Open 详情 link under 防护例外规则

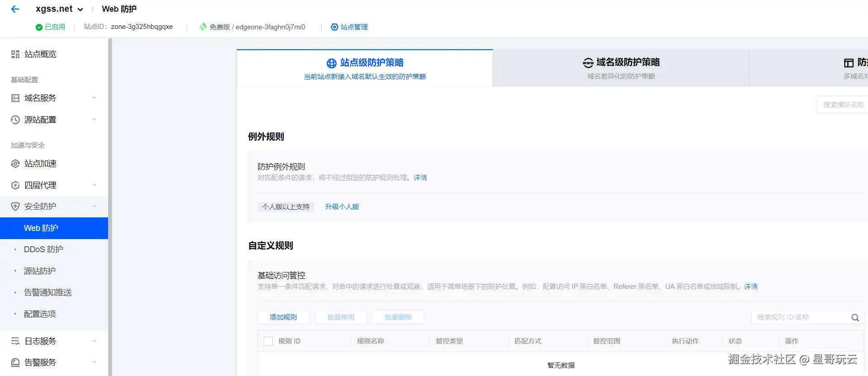420,178
